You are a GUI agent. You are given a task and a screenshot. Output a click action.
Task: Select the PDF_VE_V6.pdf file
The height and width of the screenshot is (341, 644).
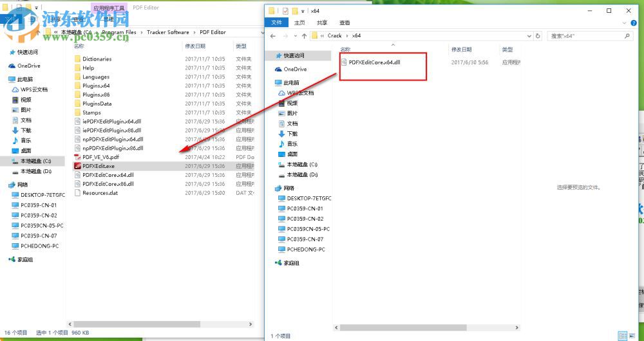coord(100,157)
